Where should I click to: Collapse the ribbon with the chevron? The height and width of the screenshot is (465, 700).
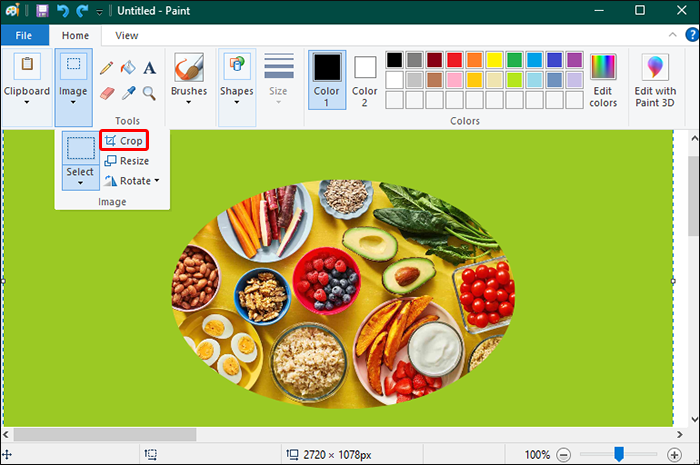(672, 34)
